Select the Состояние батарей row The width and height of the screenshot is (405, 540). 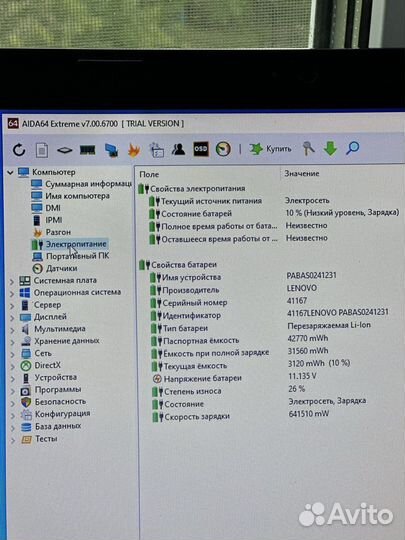click(x=274, y=214)
